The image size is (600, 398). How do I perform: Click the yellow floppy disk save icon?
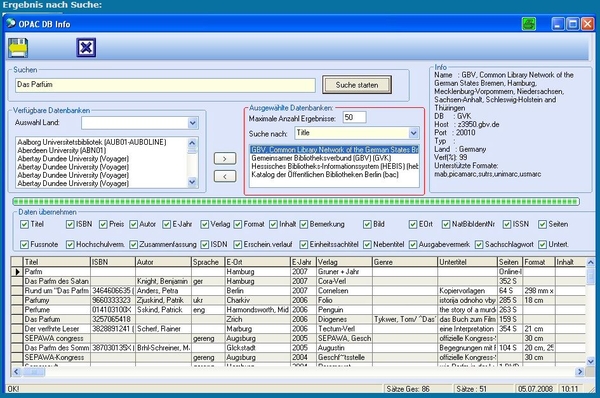coord(18,48)
